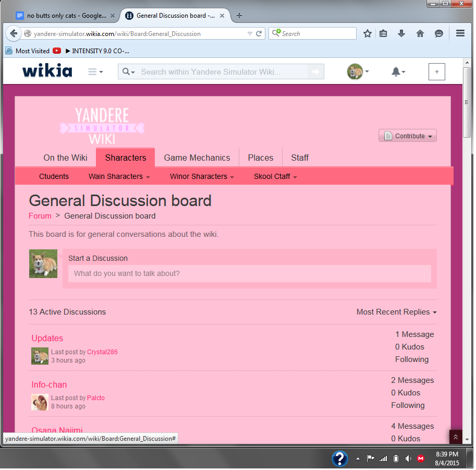Open the Info-chan discussion thread
The width and height of the screenshot is (476, 470).
point(49,384)
